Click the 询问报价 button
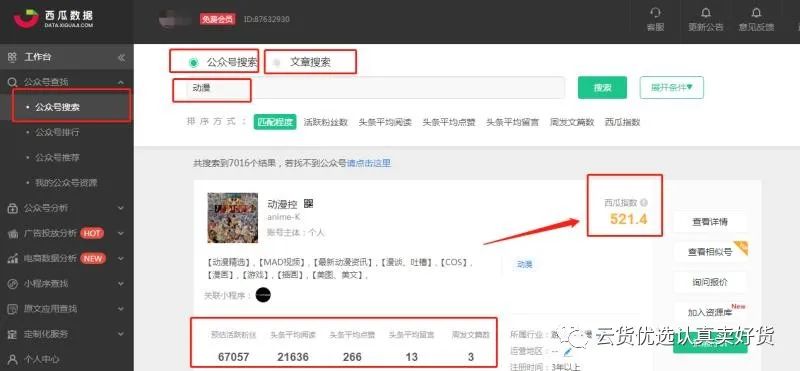The height and width of the screenshot is (371, 800). click(710, 282)
